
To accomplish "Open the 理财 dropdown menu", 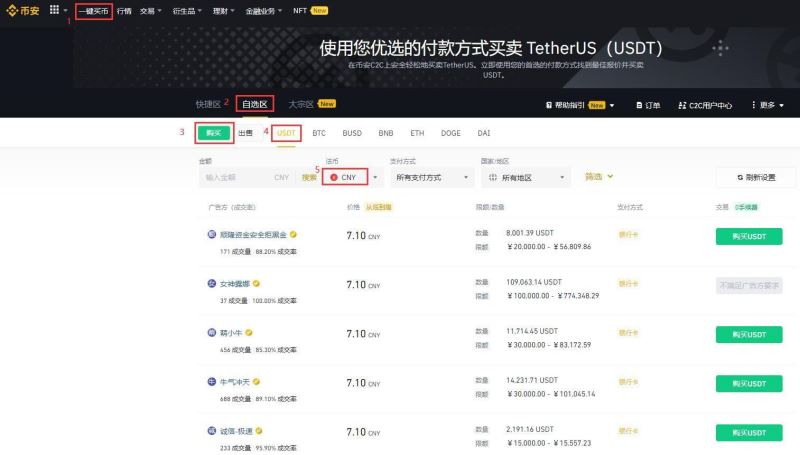I will tap(223, 11).
